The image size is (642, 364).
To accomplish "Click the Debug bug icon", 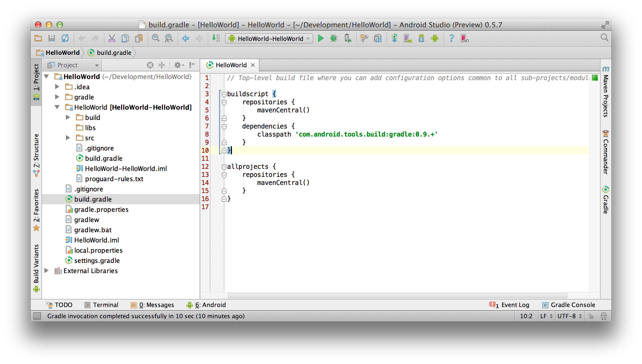I will click(x=334, y=38).
